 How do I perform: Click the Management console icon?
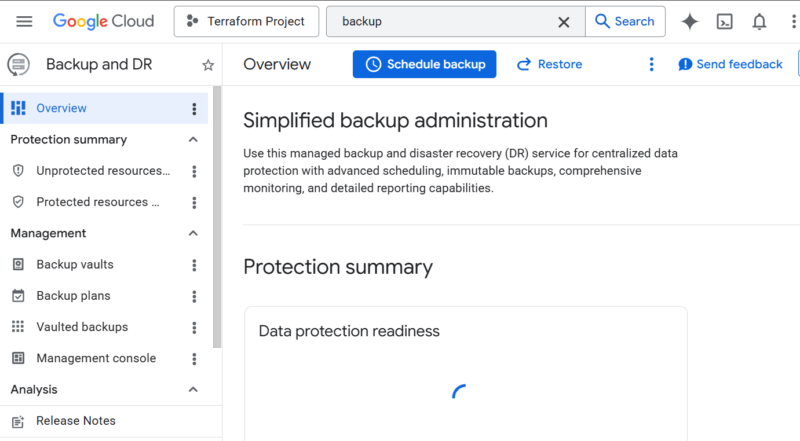18,358
